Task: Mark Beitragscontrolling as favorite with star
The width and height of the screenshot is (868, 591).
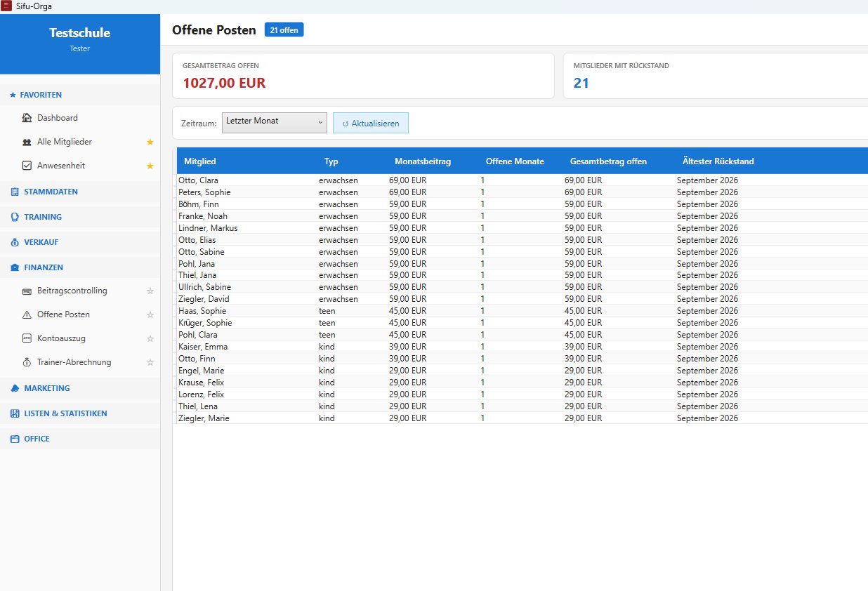Action: [x=150, y=291]
